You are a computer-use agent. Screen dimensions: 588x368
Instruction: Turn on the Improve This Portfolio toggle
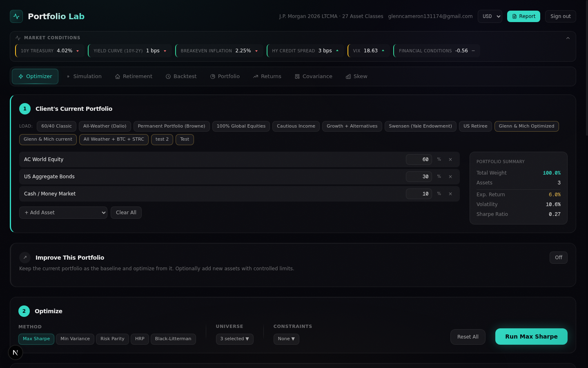pos(558,257)
